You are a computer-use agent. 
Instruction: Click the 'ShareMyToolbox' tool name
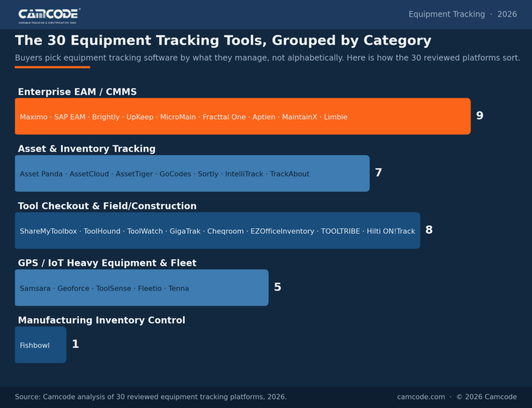48,231
